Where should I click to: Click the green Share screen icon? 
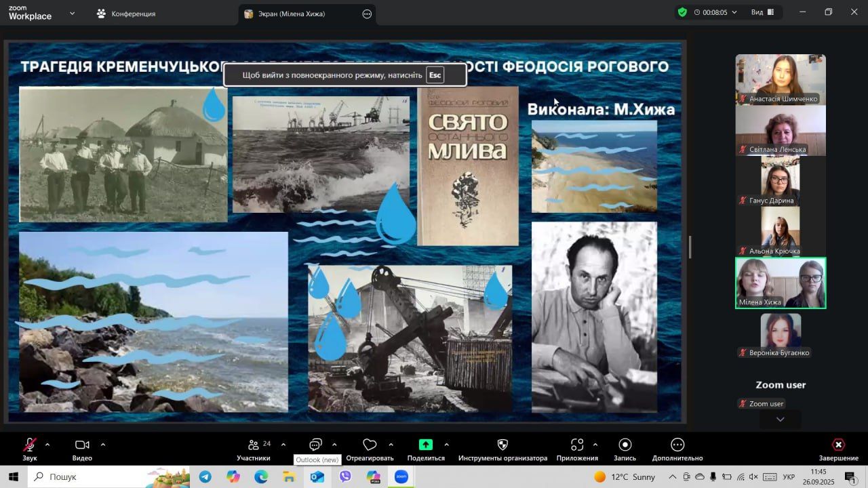click(426, 445)
